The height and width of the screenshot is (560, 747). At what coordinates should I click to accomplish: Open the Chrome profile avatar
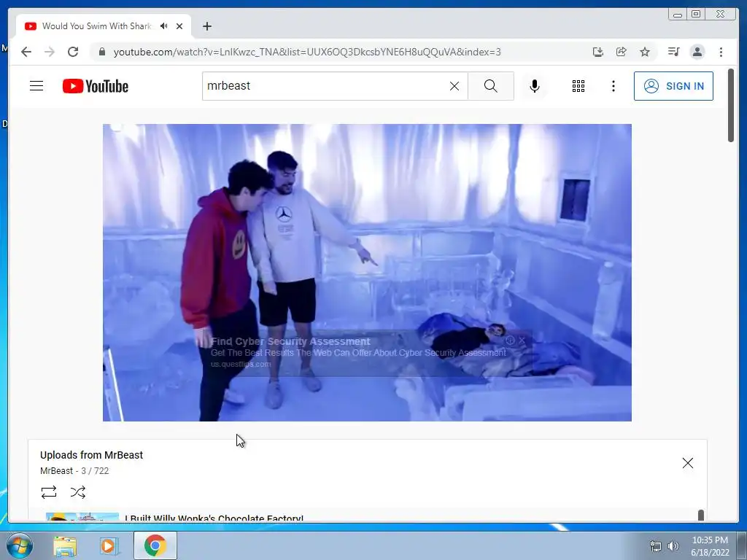point(697,52)
